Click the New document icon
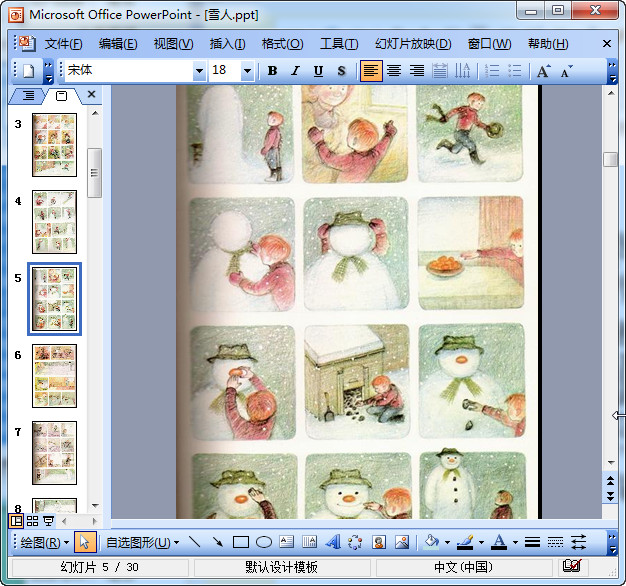This screenshot has width=626, height=586. (x=28, y=71)
